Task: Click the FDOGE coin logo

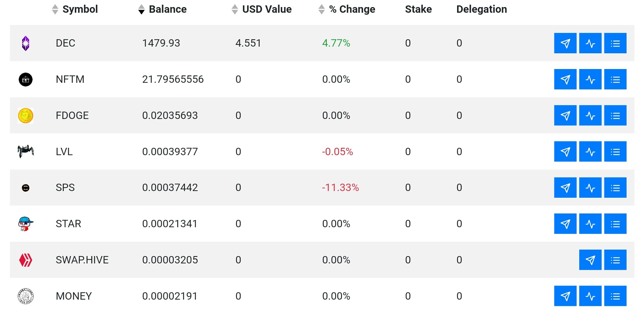Action: pos(26,116)
